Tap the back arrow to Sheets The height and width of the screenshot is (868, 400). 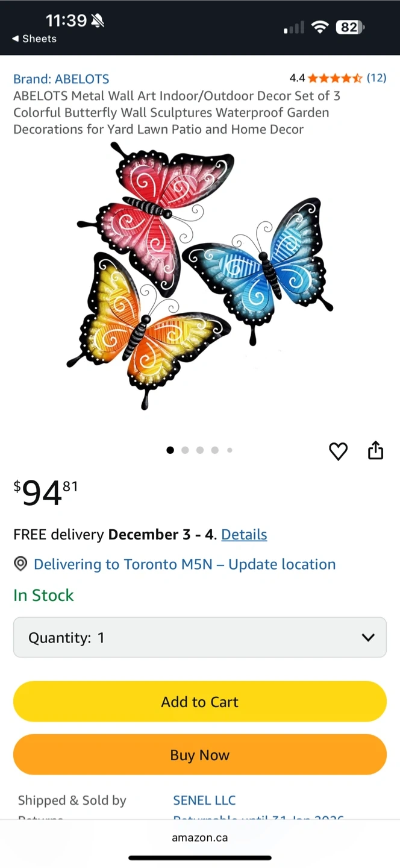pos(16,39)
